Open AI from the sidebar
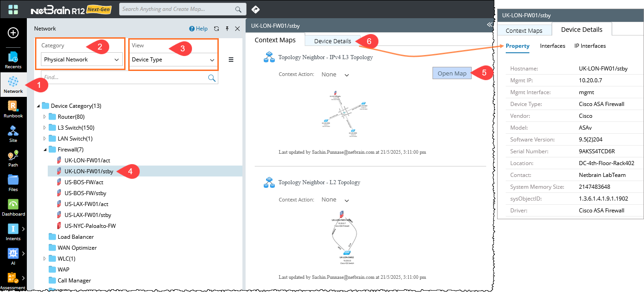 tap(13, 257)
